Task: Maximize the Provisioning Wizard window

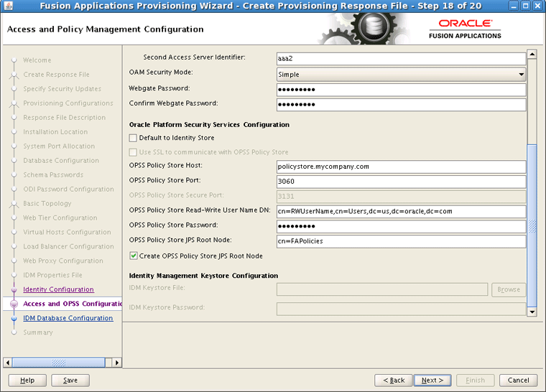Action: (x=526, y=6)
